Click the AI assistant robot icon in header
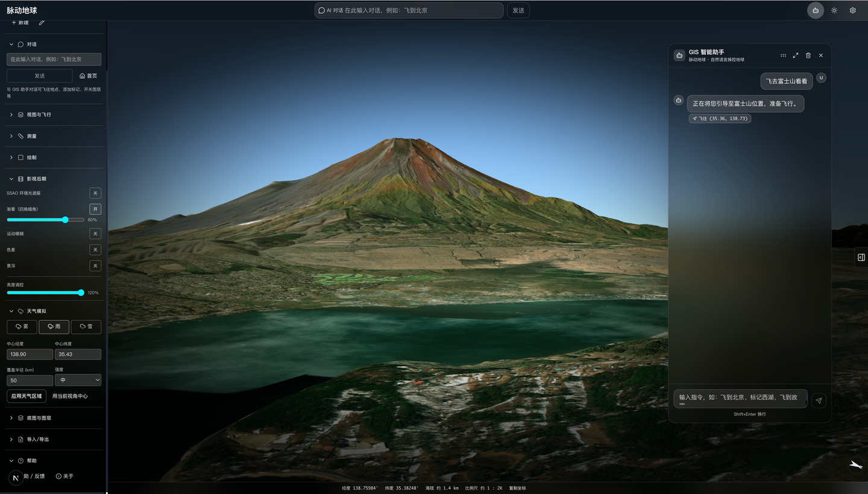Image resolution: width=868 pixels, height=494 pixels. pyautogui.click(x=816, y=10)
